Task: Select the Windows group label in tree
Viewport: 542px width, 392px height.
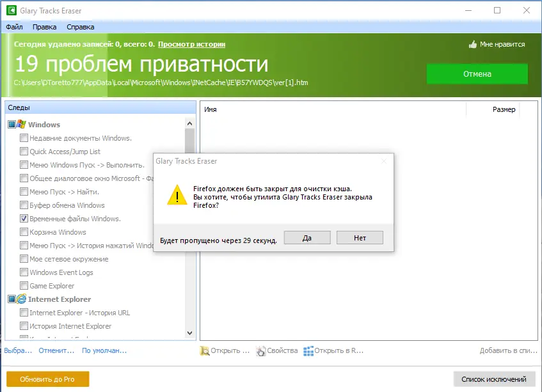Action: coord(44,124)
